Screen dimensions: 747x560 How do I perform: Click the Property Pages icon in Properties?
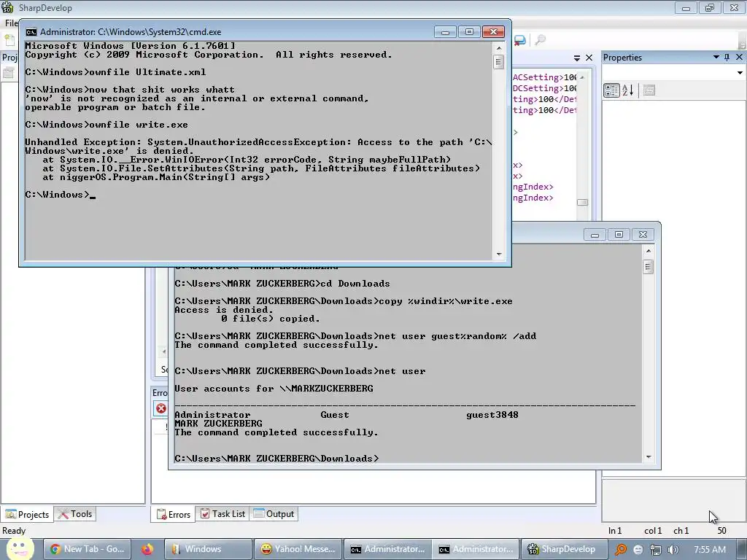point(649,90)
